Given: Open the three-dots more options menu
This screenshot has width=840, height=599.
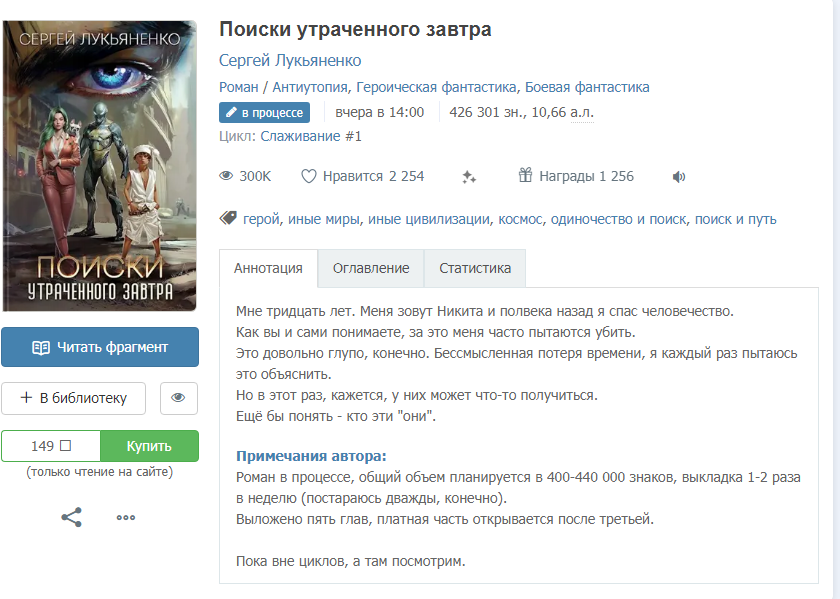Looking at the screenshot, I should click(126, 518).
